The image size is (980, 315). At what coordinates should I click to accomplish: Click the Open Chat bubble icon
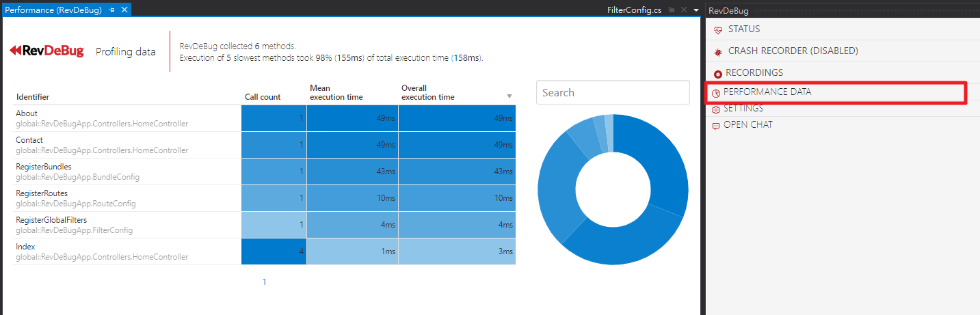(x=716, y=126)
